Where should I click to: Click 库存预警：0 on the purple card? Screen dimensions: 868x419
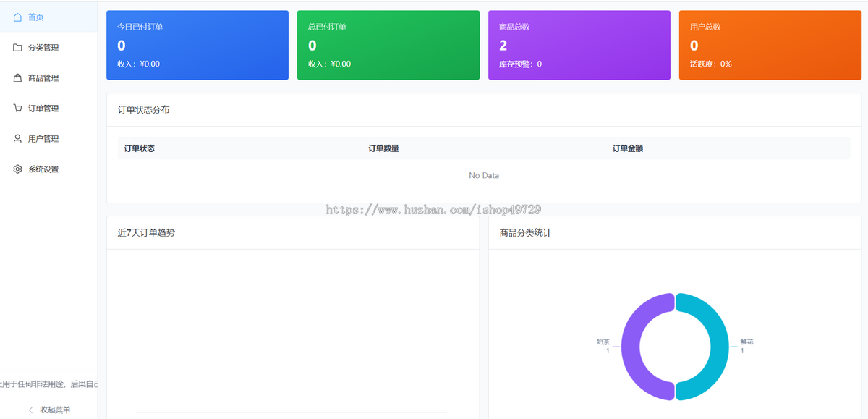coord(521,64)
